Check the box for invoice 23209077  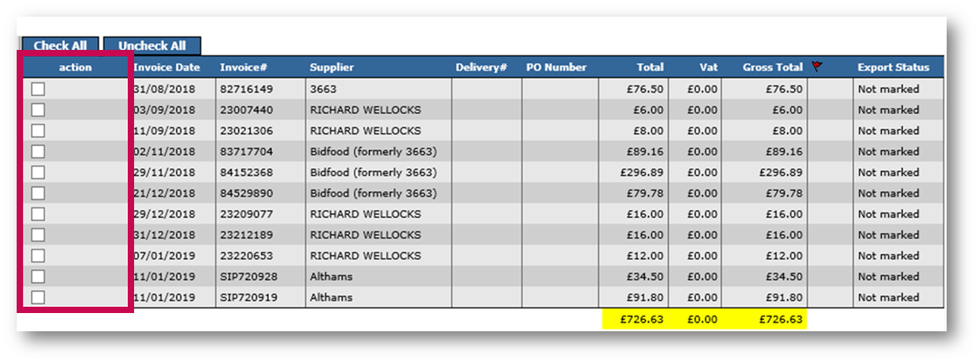(38, 214)
